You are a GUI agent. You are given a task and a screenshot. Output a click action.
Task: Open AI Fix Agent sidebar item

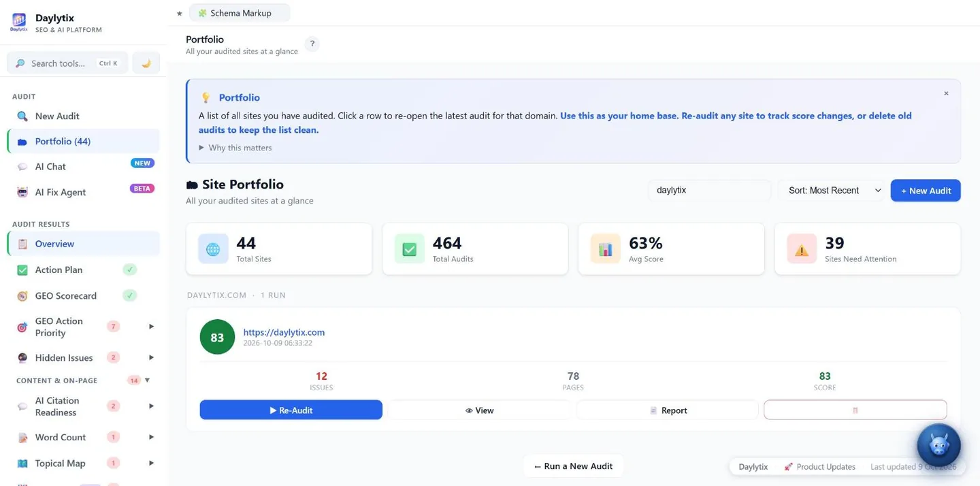tap(83, 192)
